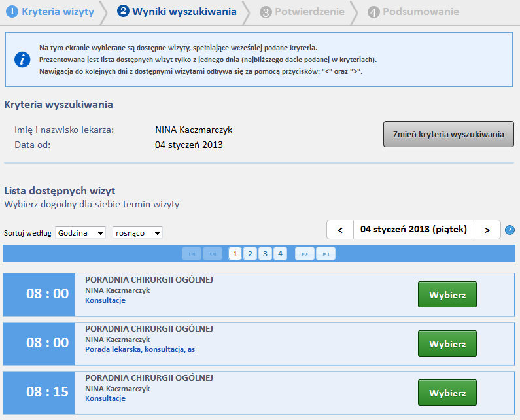This screenshot has width=520, height=420.
Task: Open step 1 Kryteria wizyty tab
Action: coord(50,12)
